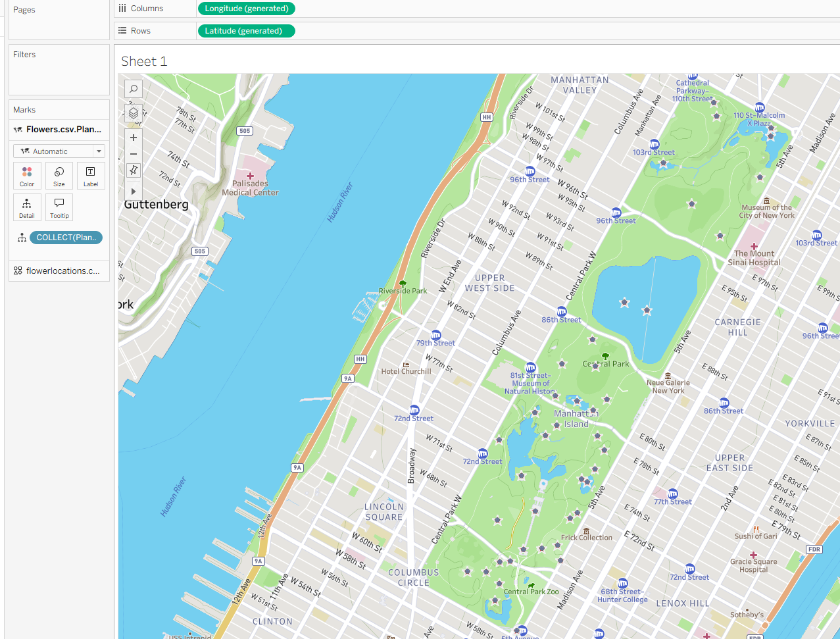Click the Guttenberg map label
The height and width of the screenshot is (639, 840).
coord(157,205)
